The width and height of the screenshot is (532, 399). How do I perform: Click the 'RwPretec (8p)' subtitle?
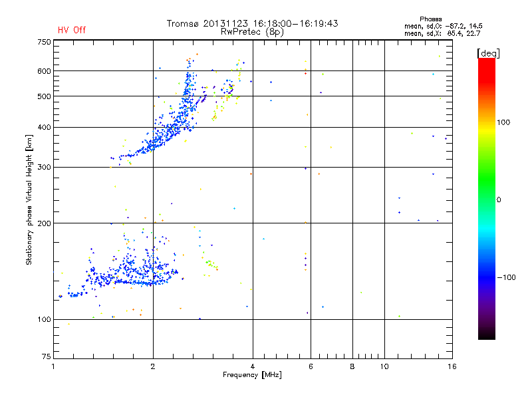coord(252,32)
